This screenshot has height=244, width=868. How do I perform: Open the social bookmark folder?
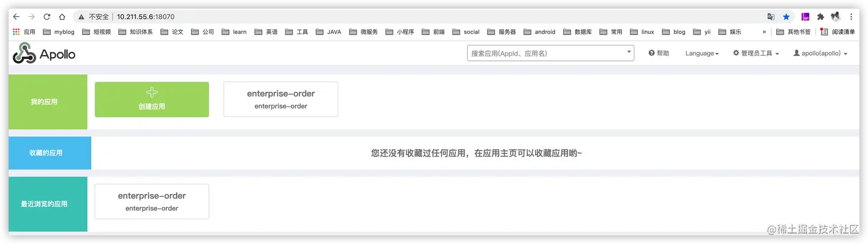466,32
